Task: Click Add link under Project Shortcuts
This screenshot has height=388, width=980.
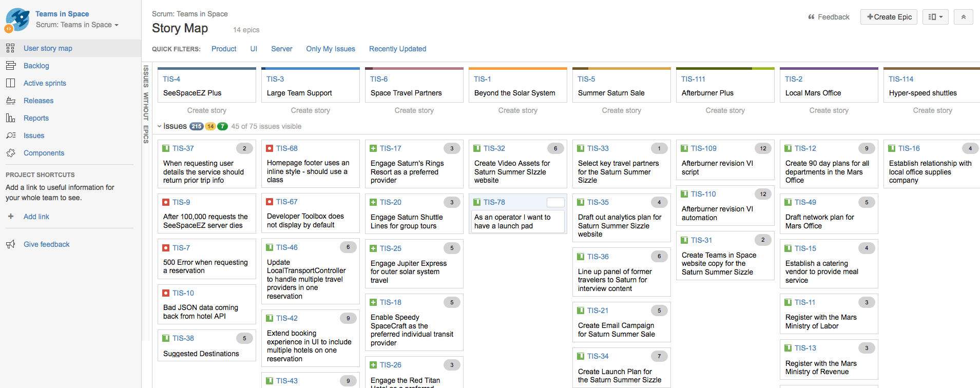Action: pos(36,217)
